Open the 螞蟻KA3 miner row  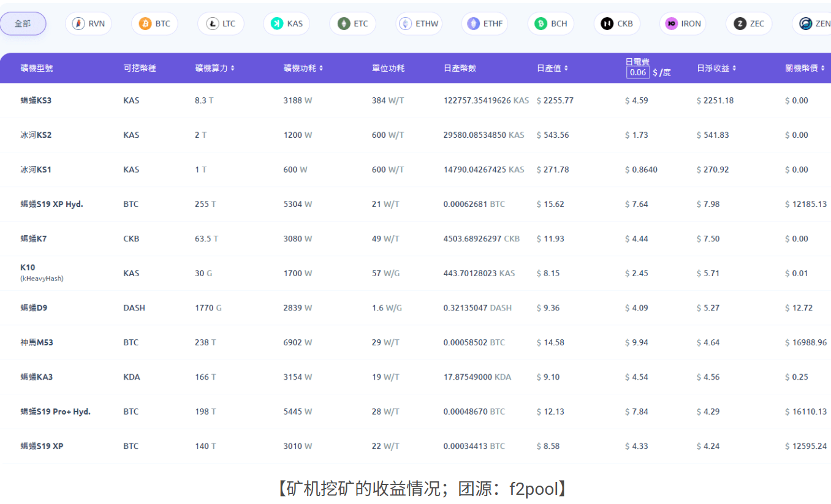point(415,377)
